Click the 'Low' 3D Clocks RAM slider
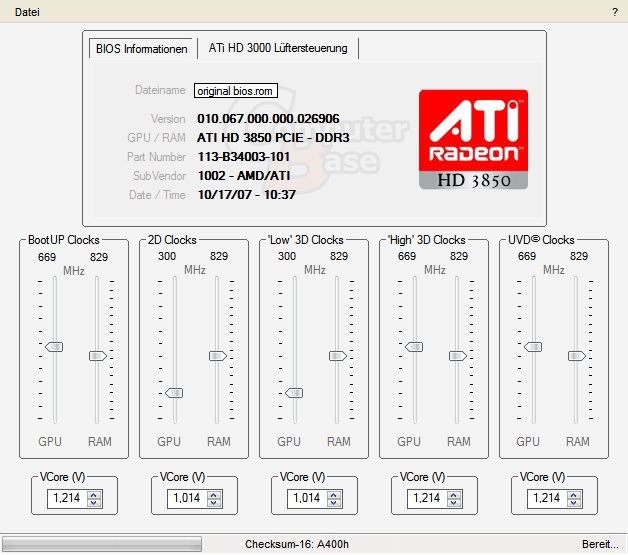This screenshot has width=628, height=555. pyautogui.click(x=338, y=356)
